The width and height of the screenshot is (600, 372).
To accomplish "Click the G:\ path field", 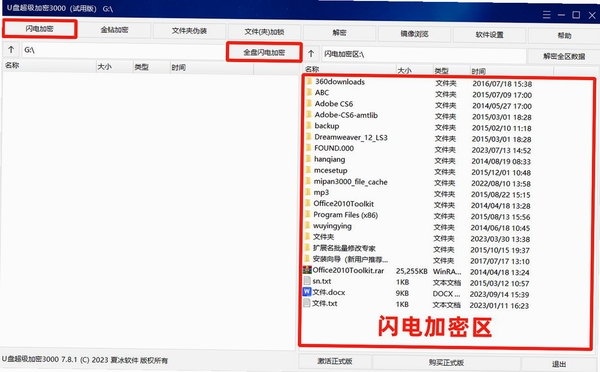I will pos(123,50).
